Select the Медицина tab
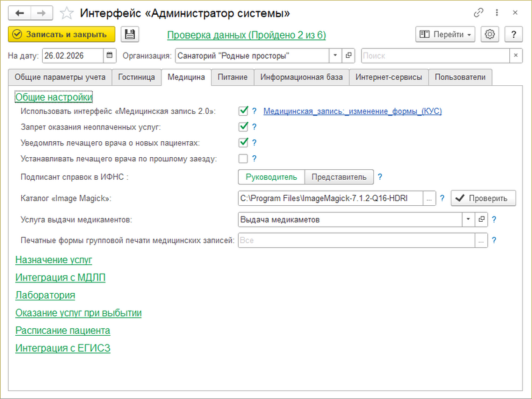Viewport: 532px width, 399px height. (186, 77)
